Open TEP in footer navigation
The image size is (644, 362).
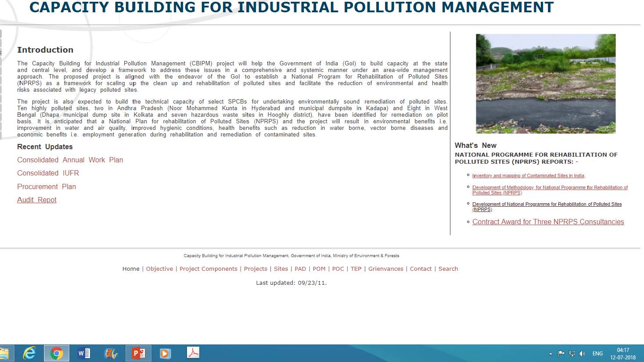[x=356, y=269]
